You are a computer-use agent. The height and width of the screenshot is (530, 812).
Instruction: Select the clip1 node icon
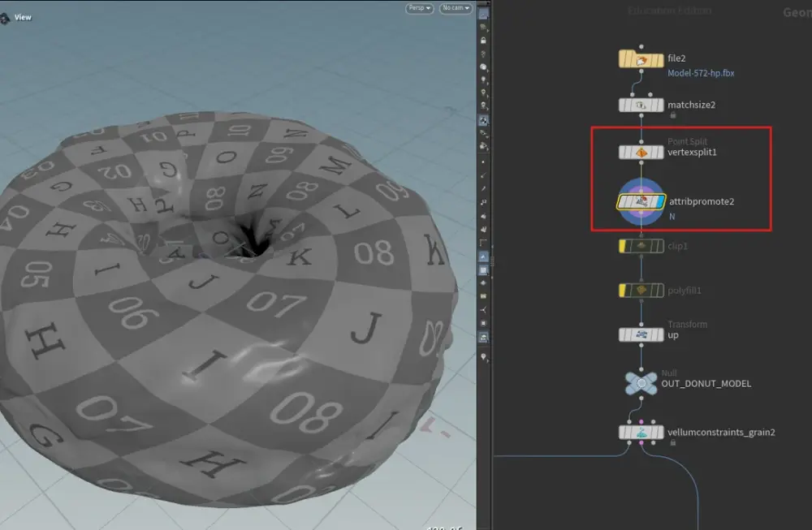pos(641,245)
